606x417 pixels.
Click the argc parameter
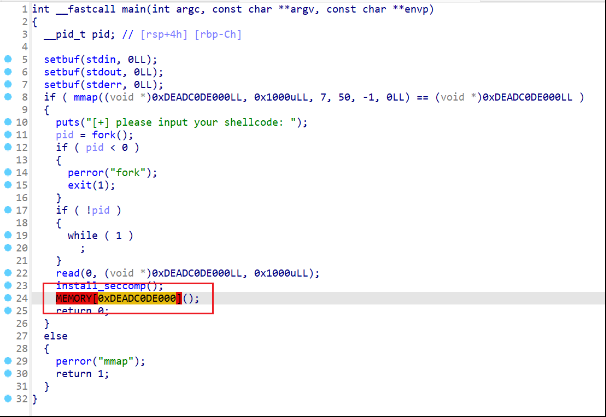tap(188, 9)
